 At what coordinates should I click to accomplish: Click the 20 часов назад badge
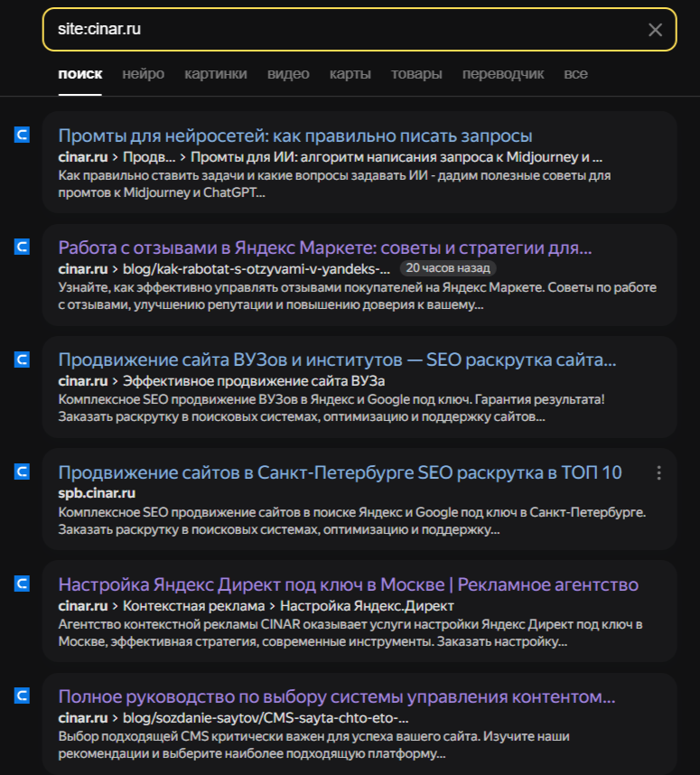click(448, 268)
